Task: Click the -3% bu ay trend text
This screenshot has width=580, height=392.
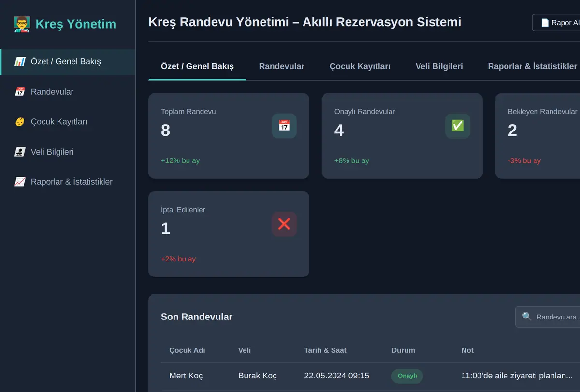Action: coord(524,161)
